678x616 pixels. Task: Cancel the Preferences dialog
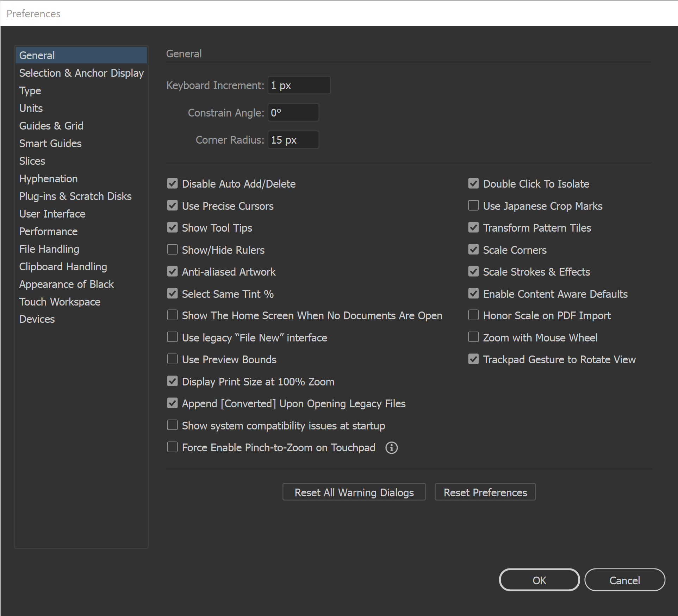tap(625, 580)
